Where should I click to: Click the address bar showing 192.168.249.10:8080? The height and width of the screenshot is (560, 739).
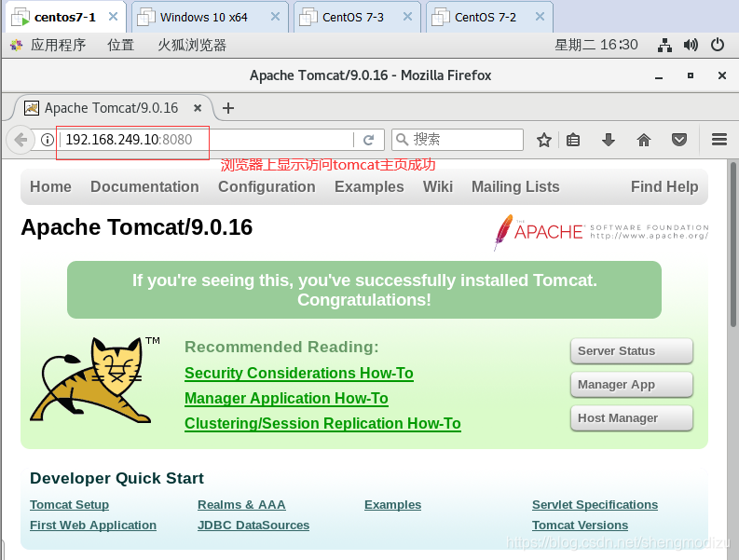208,140
